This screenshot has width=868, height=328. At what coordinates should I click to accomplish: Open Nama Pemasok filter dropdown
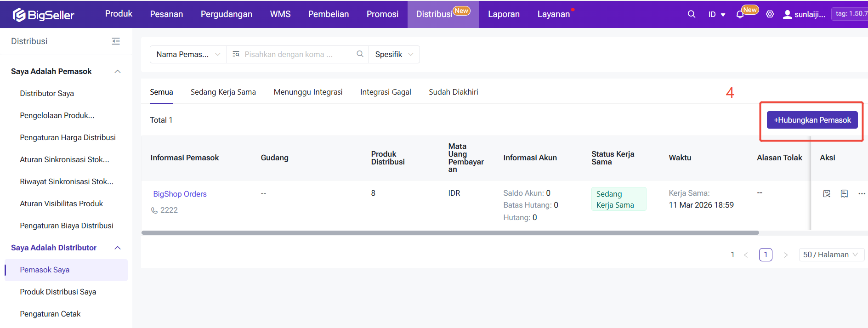click(x=188, y=54)
